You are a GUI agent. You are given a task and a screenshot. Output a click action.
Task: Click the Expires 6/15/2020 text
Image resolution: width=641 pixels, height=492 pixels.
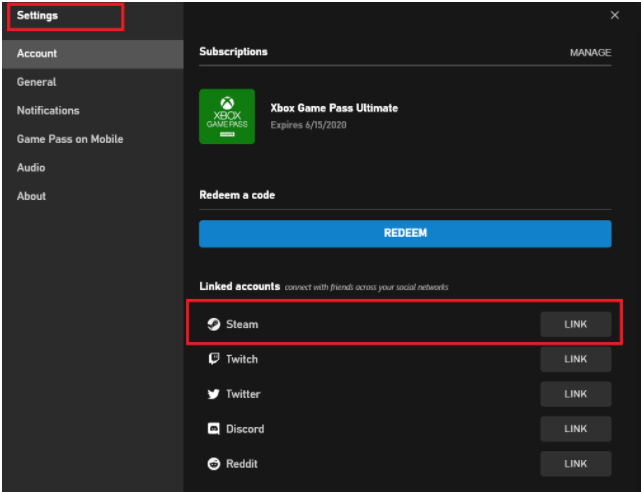point(308,125)
